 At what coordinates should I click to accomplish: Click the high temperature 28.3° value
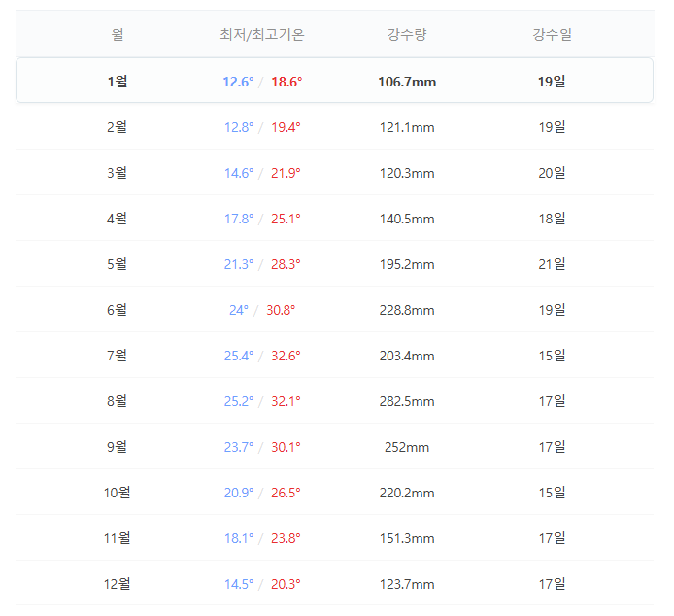coord(286,264)
